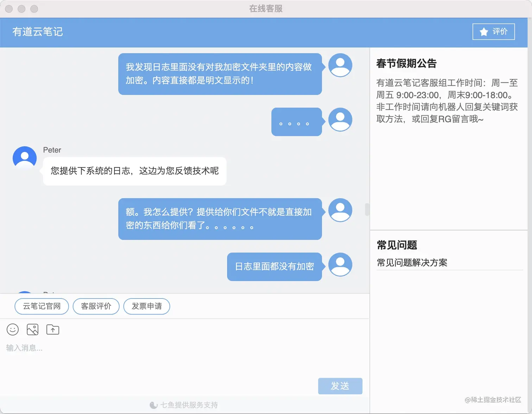Screen dimensions: 532x414
Task: Click the 七鱼提供服务支持 footer text
Action: click(189, 405)
